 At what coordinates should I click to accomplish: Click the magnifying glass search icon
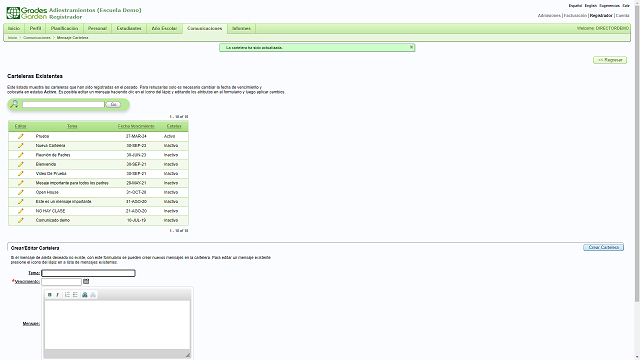click(x=14, y=104)
